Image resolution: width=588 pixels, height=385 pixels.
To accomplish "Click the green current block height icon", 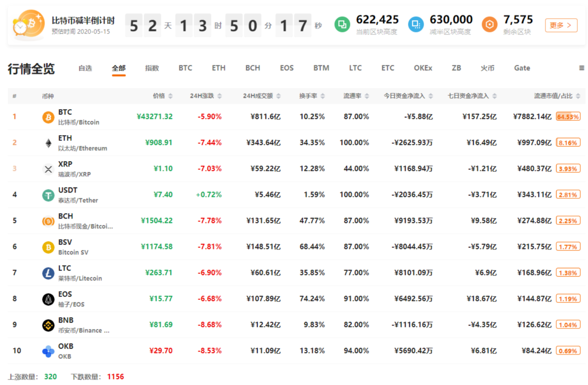I will [x=342, y=25].
